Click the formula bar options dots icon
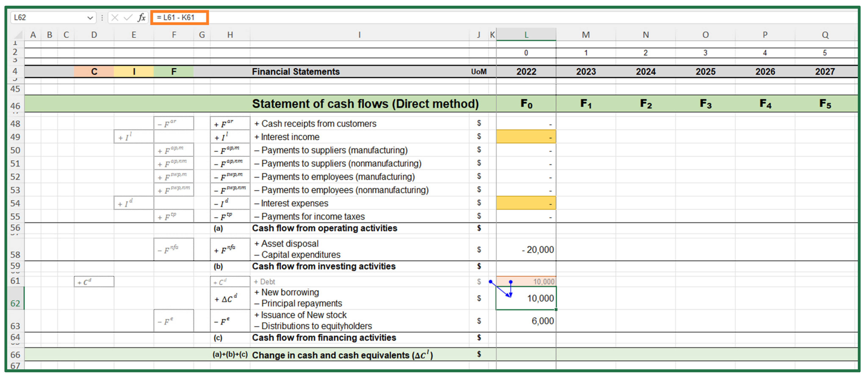This screenshot has height=378, width=868. [x=102, y=18]
